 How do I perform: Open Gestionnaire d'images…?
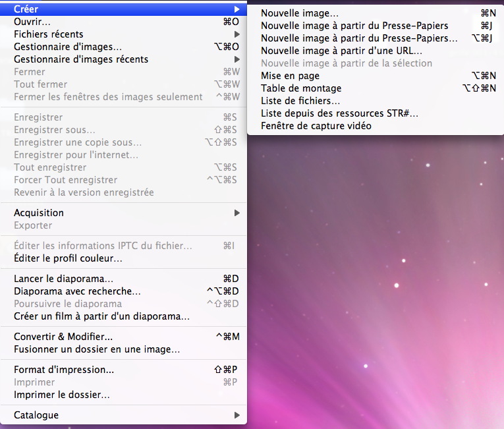(x=123, y=47)
